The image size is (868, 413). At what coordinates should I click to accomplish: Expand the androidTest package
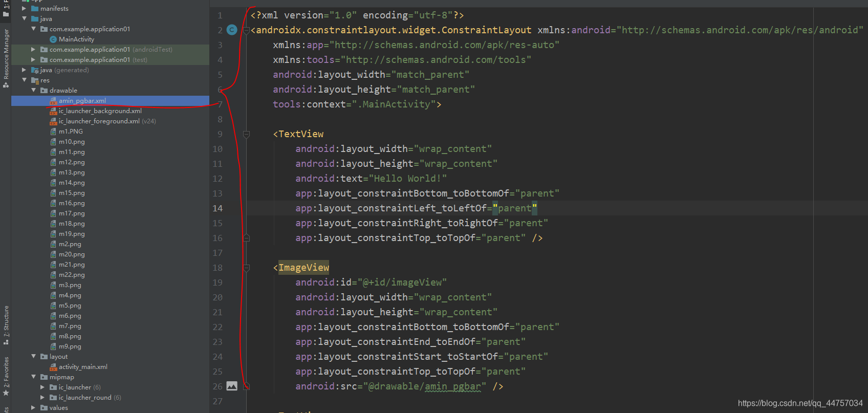[x=33, y=50]
